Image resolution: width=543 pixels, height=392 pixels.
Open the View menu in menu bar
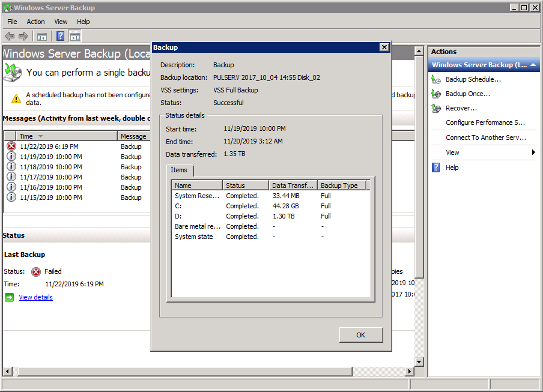coord(61,22)
